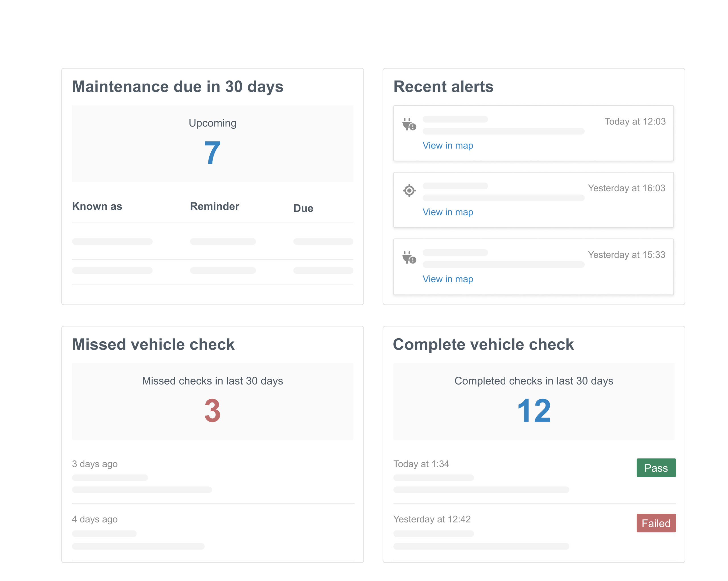Screen dimensions: 728x581
Task: Expand the Yesterday at 15:33 alert
Action: pyautogui.click(x=533, y=267)
